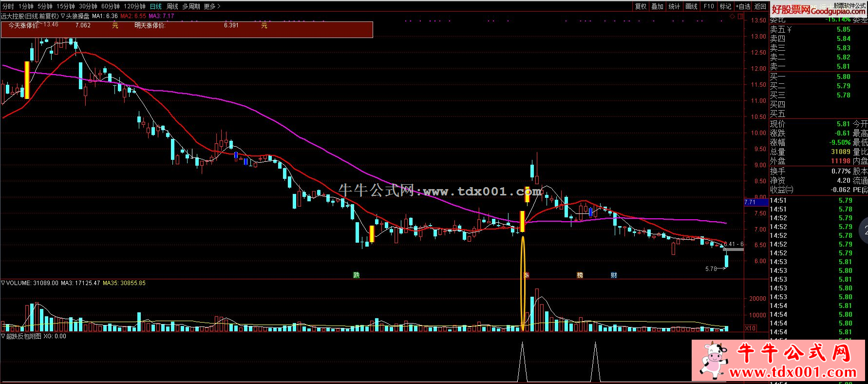This screenshot has height=384, width=868.
Task: Select the 30分钟 period tab
Action: [88, 6]
